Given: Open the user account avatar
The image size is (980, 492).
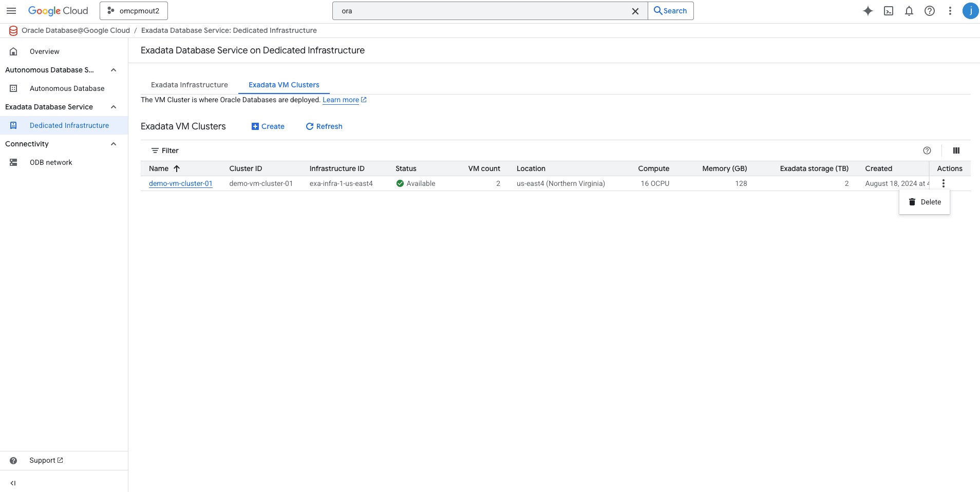Looking at the screenshot, I should 970,11.
